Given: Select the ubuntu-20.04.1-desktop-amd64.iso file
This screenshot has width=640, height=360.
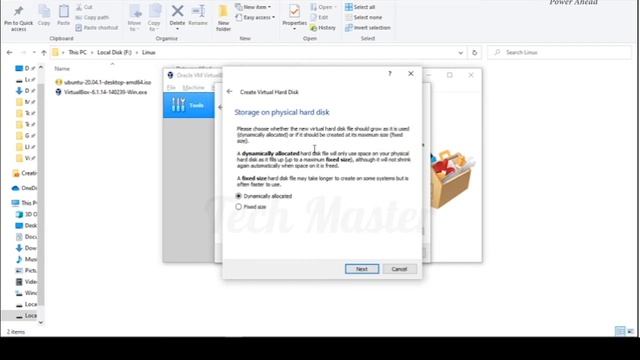Looking at the screenshot, I should coord(103,82).
